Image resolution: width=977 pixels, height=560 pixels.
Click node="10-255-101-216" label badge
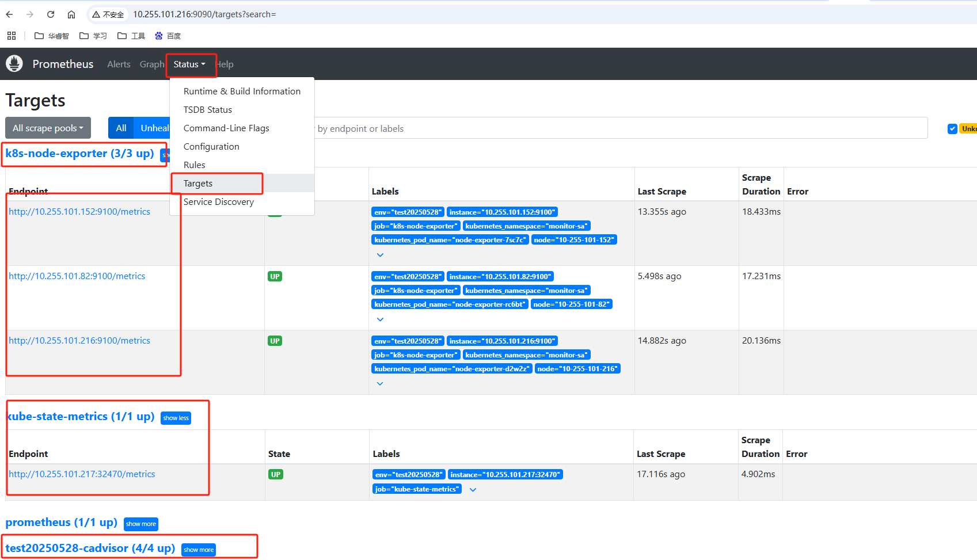577,369
